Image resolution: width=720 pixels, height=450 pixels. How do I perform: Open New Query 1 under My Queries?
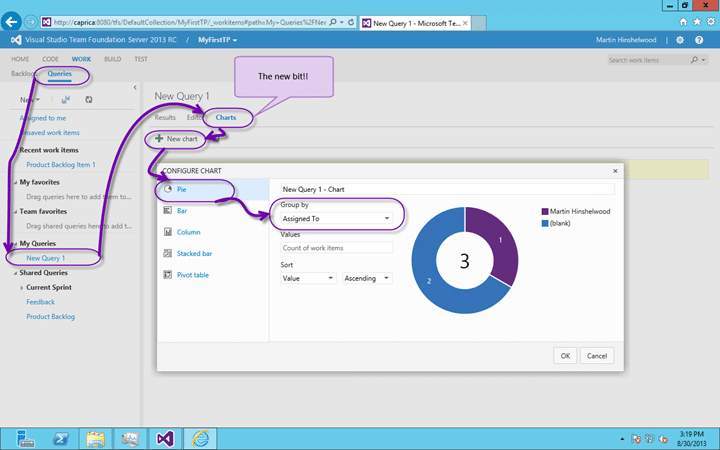coord(45,258)
